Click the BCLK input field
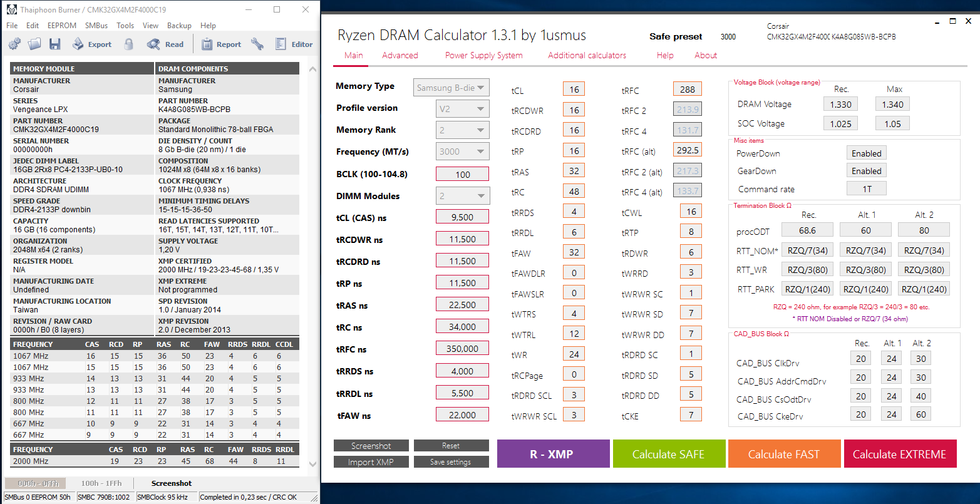Image resolution: width=980 pixels, height=504 pixels. (463, 175)
